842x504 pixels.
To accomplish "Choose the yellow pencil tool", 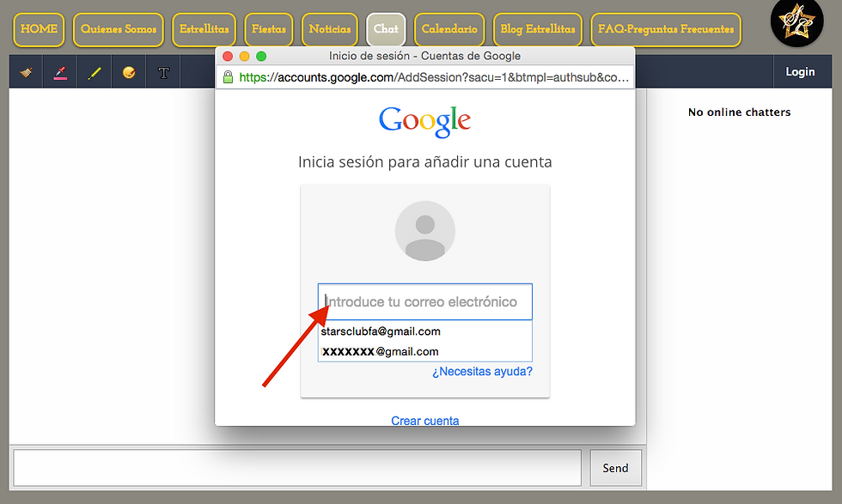I will [95, 72].
